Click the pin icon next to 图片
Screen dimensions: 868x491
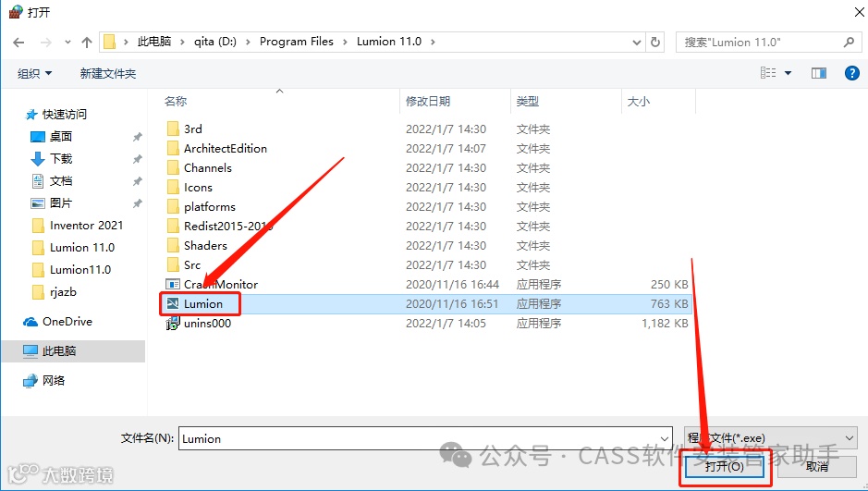click(x=138, y=203)
